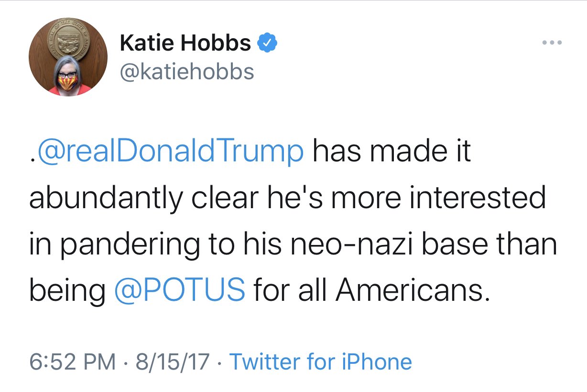Open the three-dot more options menu
The height and width of the screenshot is (392, 587).
tap(553, 43)
